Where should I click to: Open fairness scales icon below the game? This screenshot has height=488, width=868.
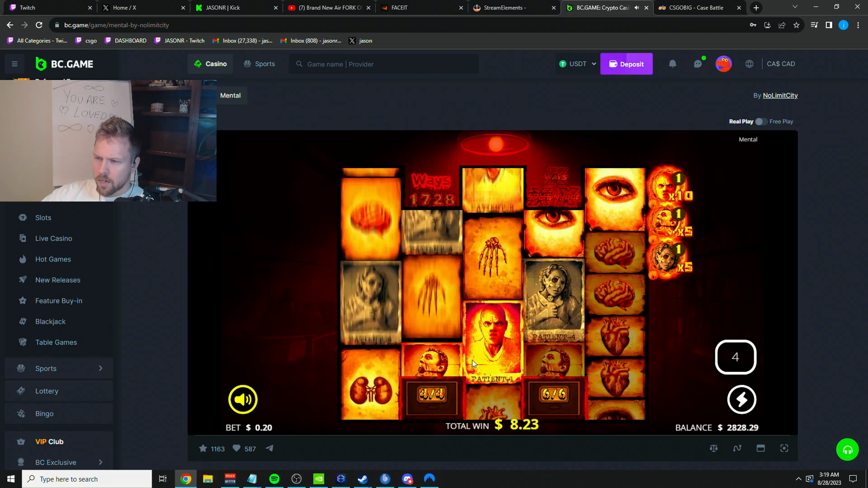[x=714, y=448]
